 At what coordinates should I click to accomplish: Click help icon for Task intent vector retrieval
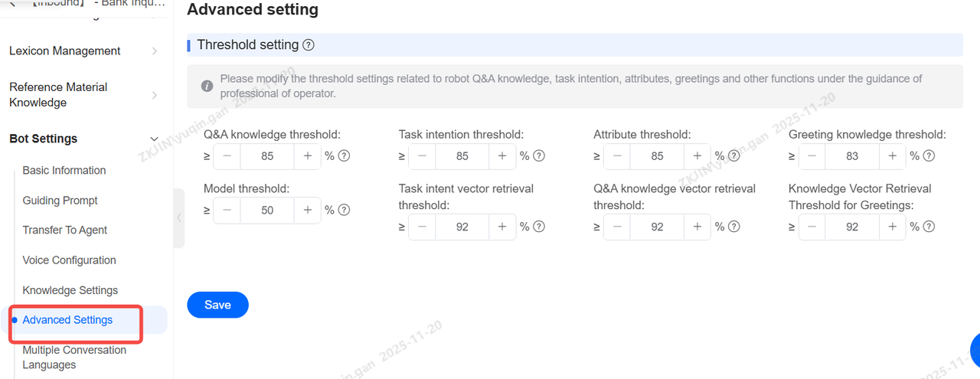point(539,227)
